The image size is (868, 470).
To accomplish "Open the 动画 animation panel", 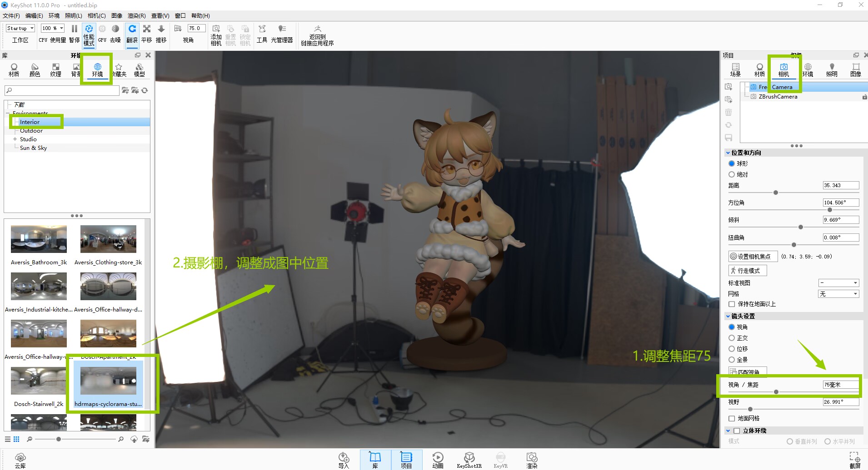I will [x=438, y=460].
